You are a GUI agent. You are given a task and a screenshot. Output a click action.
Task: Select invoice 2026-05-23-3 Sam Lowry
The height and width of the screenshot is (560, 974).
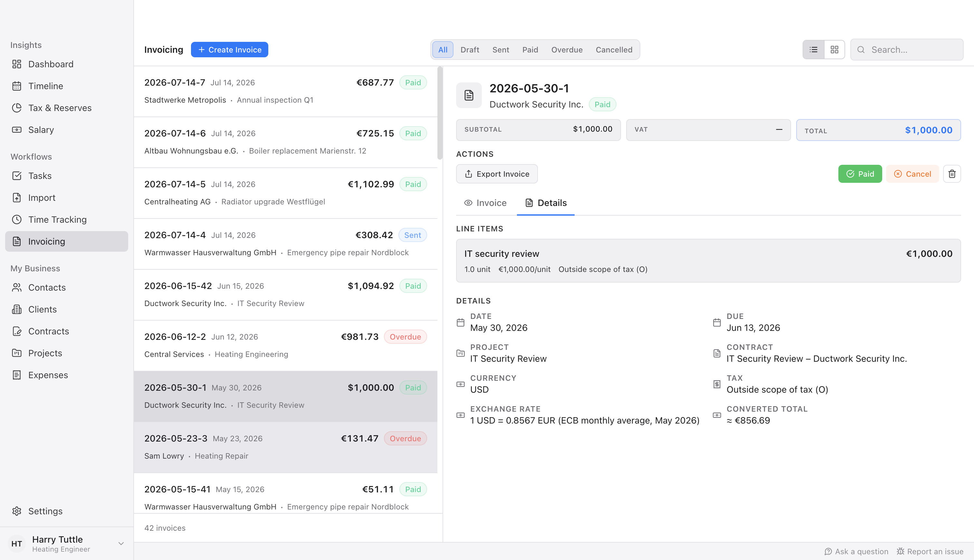point(286,447)
